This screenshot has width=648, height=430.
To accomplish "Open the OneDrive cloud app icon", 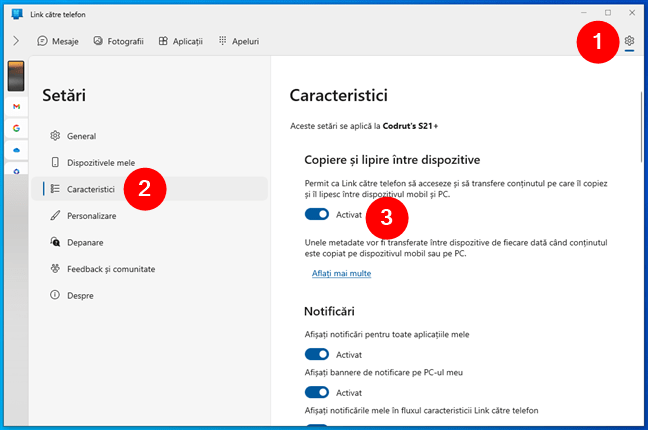I will tap(16, 150).
